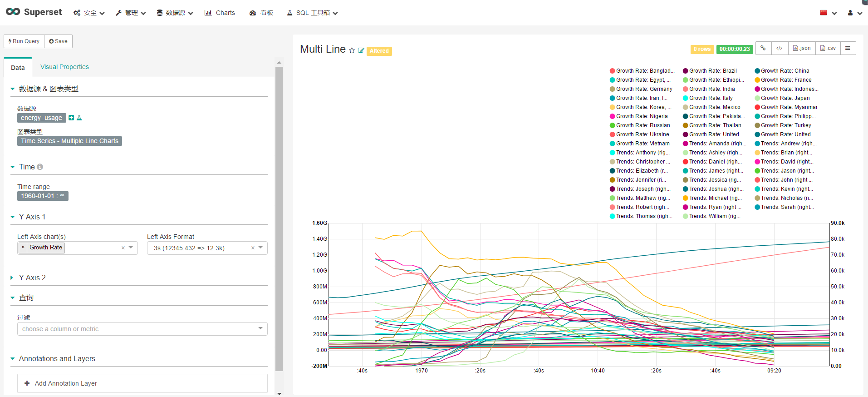Copy chart short link icon

click(x=763, y=48)
